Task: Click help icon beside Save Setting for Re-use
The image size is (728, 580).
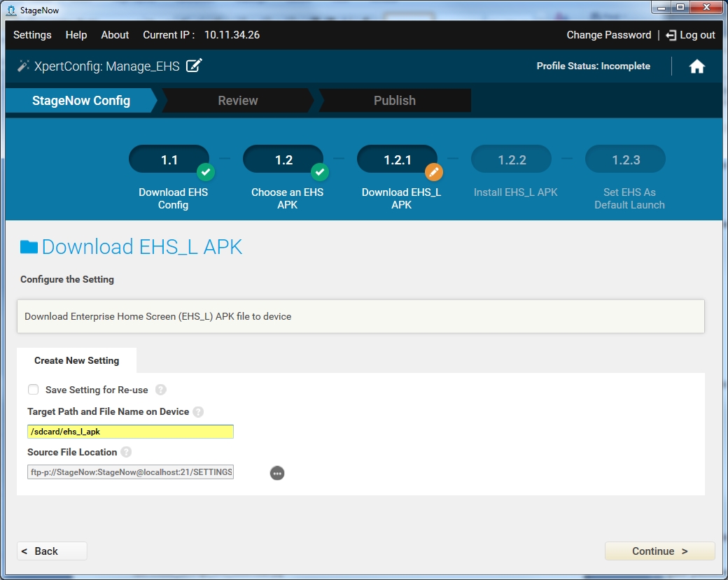Action: pyautogui.click(x=161, y=390)
